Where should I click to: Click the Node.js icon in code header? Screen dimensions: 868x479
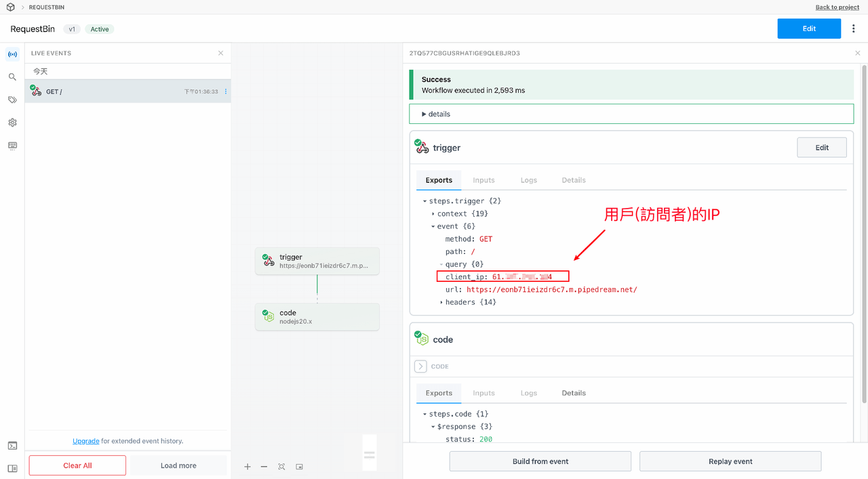point(422,339)
